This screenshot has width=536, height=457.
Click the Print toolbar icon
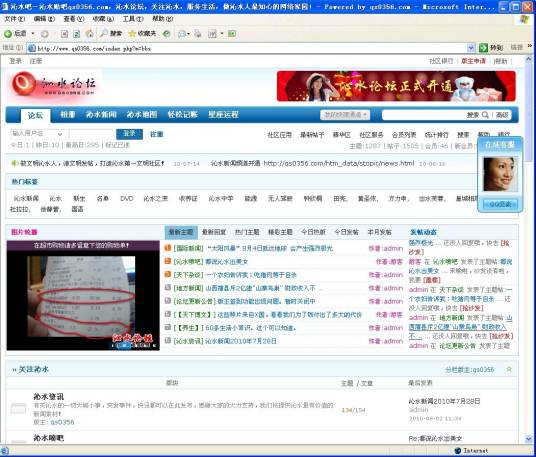tap(198, 33)
